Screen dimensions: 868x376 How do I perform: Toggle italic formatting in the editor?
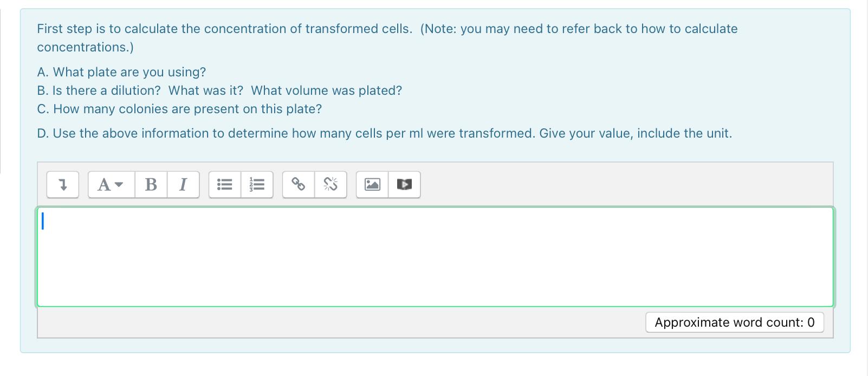tap(183, 185)
